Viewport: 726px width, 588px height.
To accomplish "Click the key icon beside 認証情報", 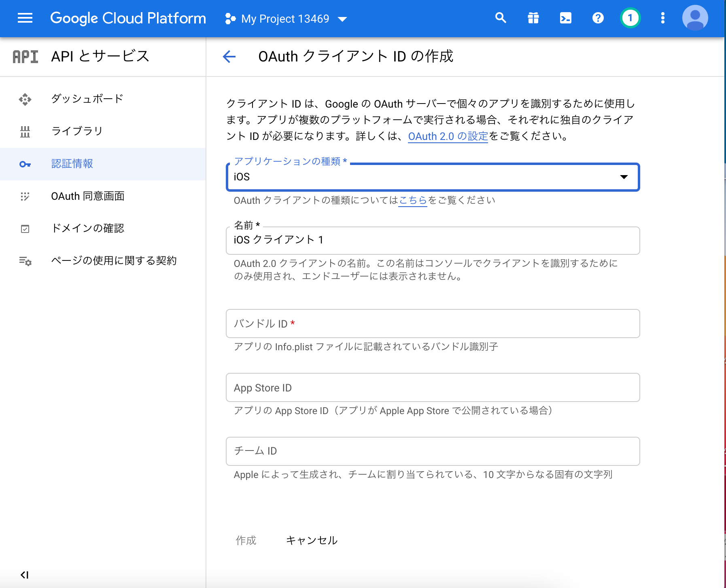I will pyautogui.click(x=25, y=164).
